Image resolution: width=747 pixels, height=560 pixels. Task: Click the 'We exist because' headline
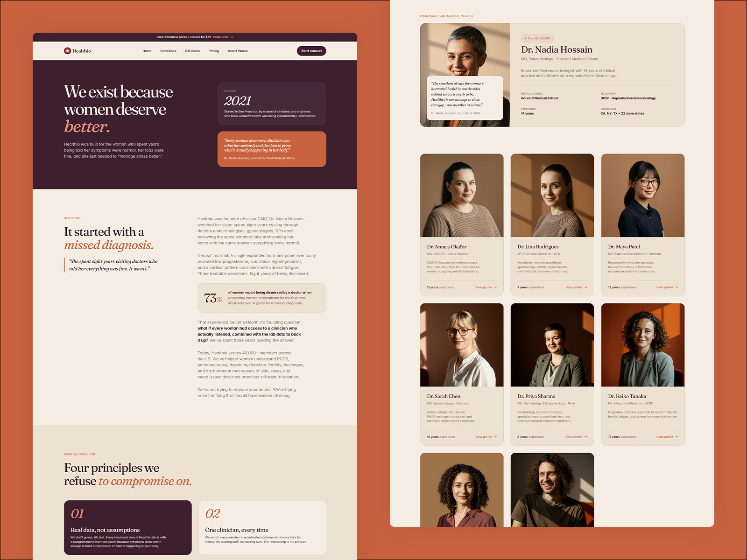[119, 92]
